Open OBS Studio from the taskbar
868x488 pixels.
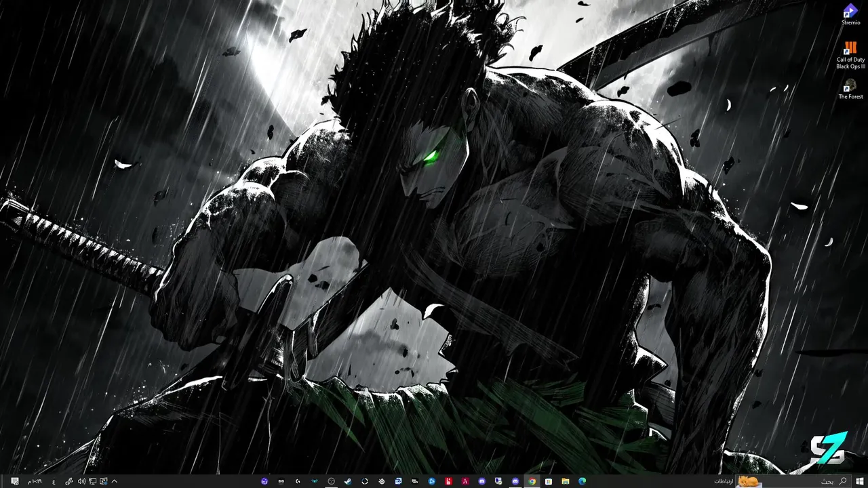click(x=331, y=481)
